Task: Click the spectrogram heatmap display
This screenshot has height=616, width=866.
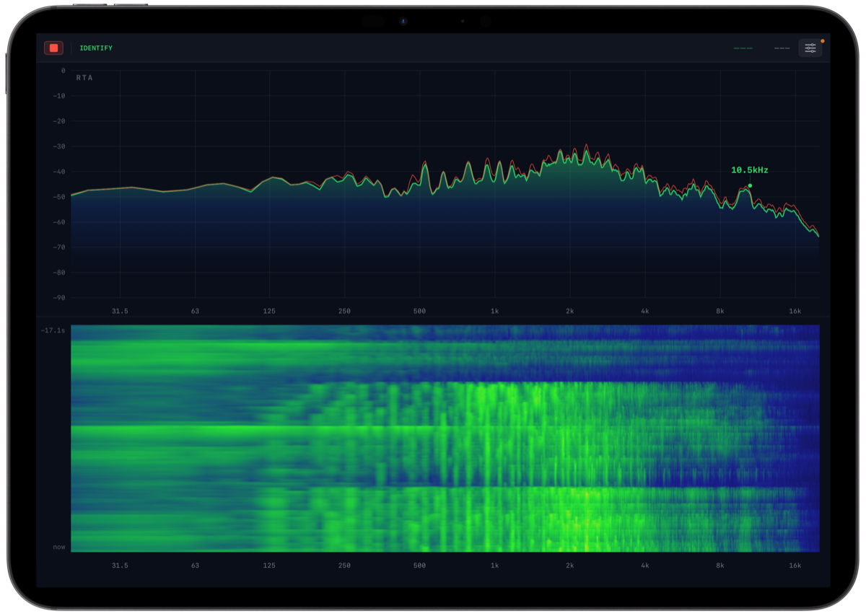Action: click(445, 439)
